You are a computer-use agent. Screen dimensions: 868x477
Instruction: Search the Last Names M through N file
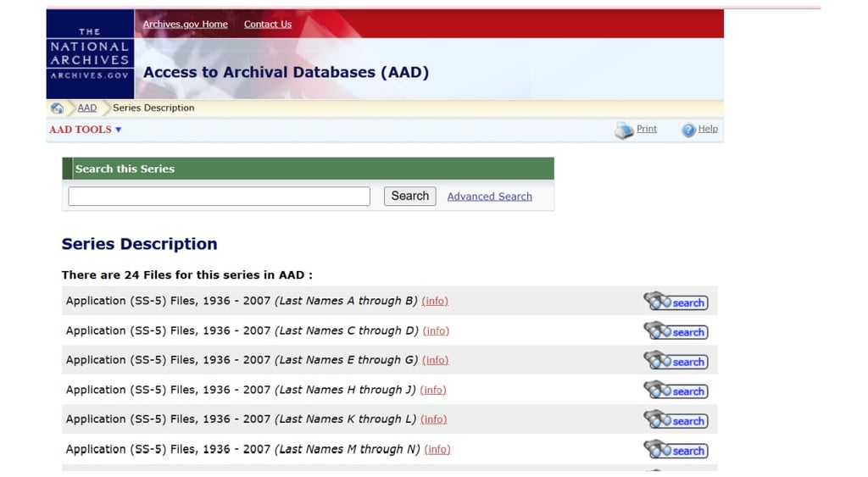coord(676,449)
